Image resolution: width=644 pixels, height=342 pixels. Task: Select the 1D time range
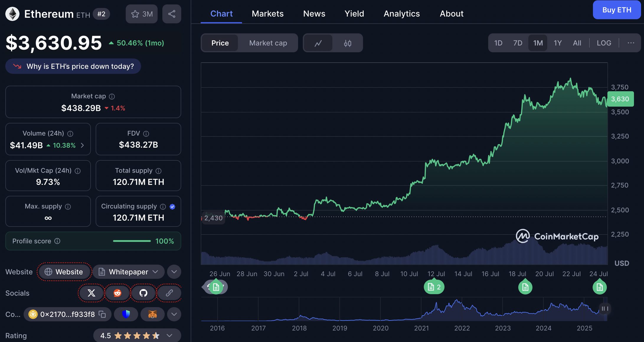(498, 43)
